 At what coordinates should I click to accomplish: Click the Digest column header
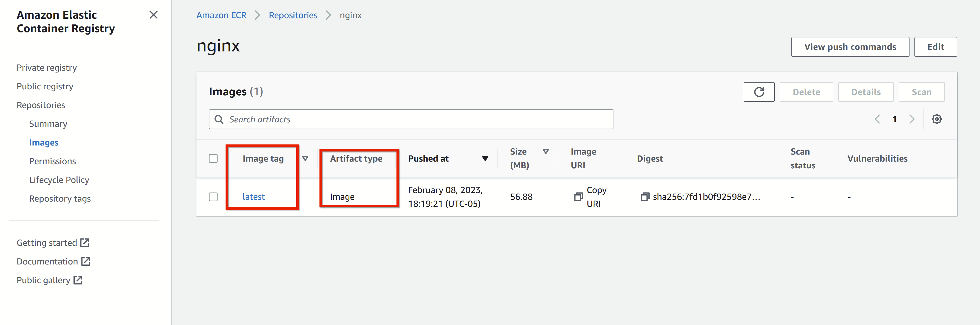click(650, 158)
